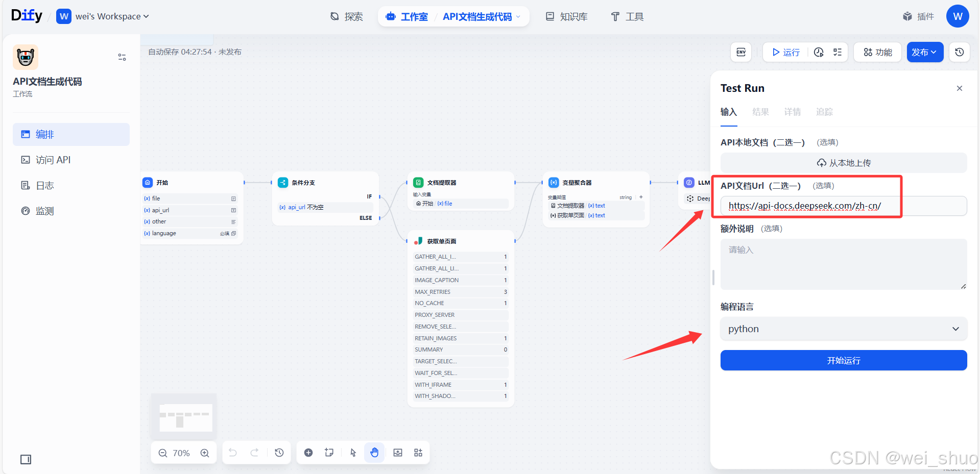This screenshot has width=980, height=474.
Task: Select the LLM node icon
Action: coord(689,182)
